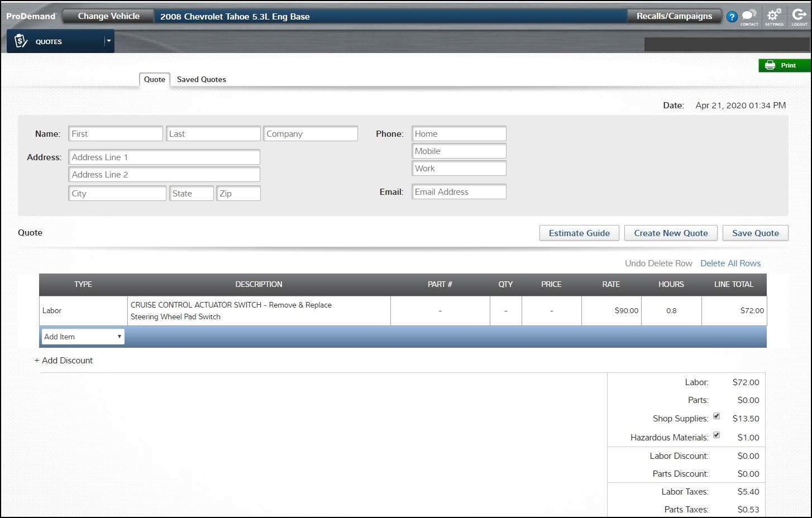Open Settings gear icon
Screen dimensions: 812x518
tap(774, 15)
